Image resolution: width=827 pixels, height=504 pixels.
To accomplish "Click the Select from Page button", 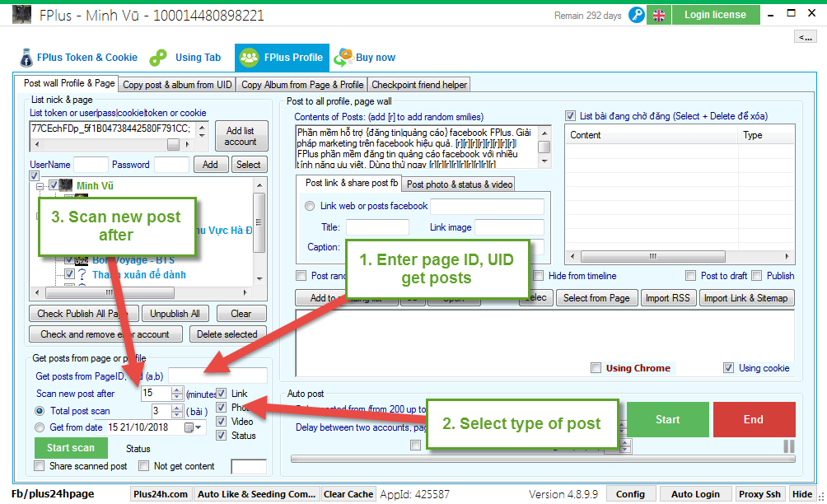I will 596,298.
